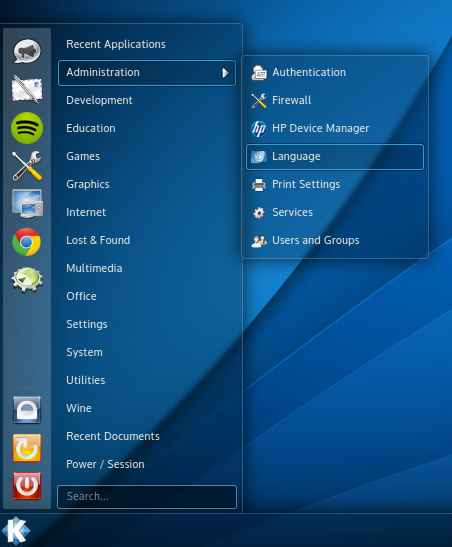Viewport: 452px width, 547px height.
Task: Open the Language administration entry
Action: (x=335, y=157)
